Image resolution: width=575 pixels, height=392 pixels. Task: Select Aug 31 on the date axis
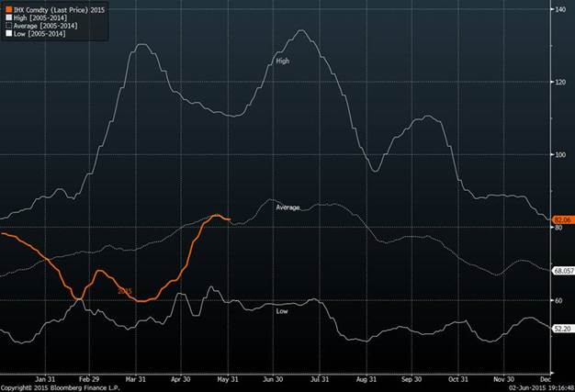[x=366, y=377]
